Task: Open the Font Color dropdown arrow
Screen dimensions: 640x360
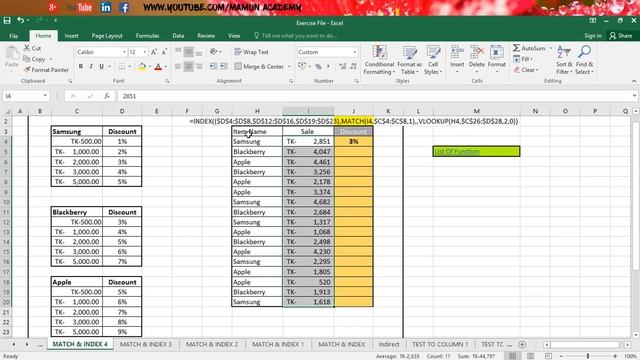Action: (x=166, y=67)
